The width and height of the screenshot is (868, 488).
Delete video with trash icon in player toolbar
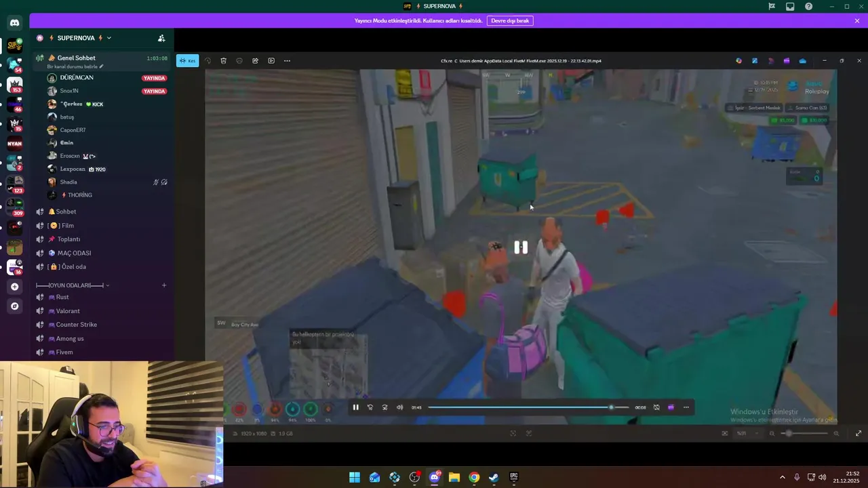coord(223,61)
